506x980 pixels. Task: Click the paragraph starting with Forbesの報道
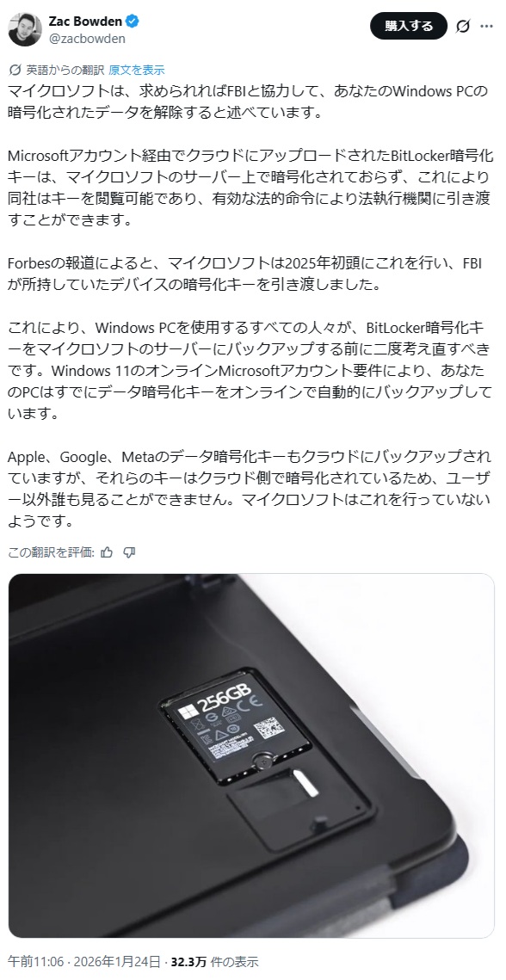click(249, 273)
